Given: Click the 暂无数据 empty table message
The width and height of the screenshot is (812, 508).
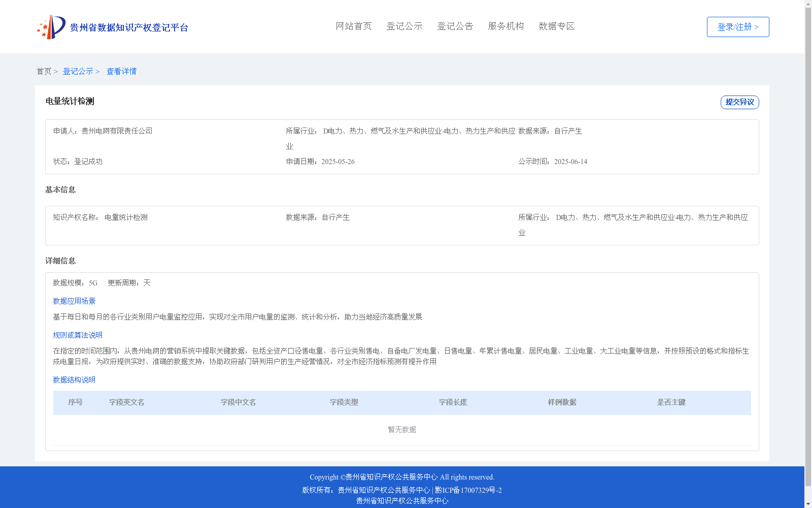Looking at the screenshot, I should (x=402, y=430).
